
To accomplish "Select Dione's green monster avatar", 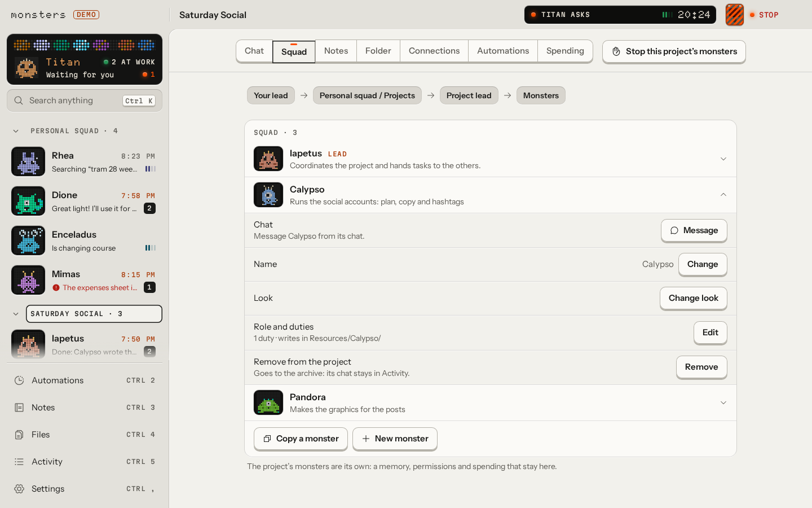I will pos(28,201).
